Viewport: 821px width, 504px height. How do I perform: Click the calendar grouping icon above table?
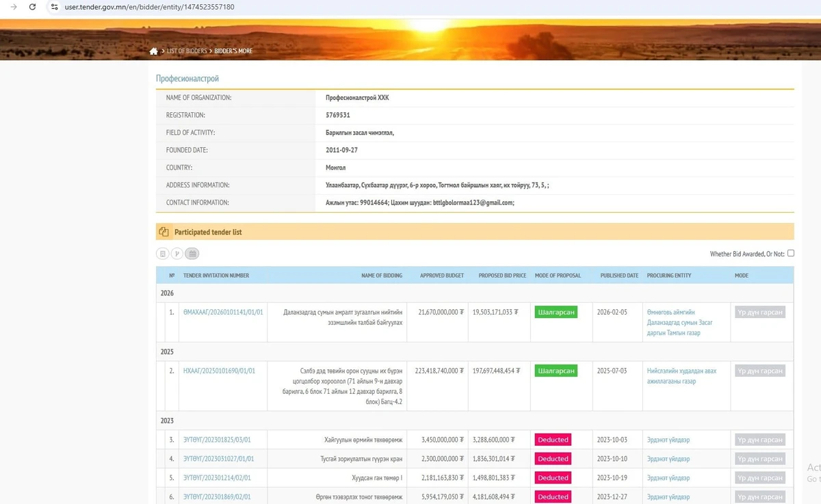tap(192, 254)
